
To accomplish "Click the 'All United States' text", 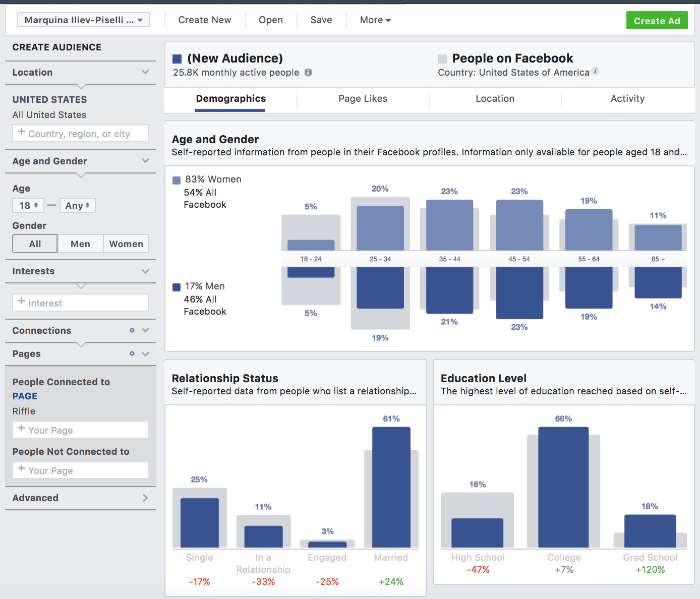I will click(49, 115).
